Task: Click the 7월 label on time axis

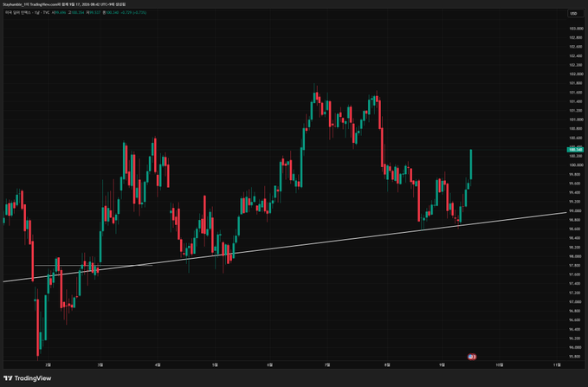Action: pos(326,364)
